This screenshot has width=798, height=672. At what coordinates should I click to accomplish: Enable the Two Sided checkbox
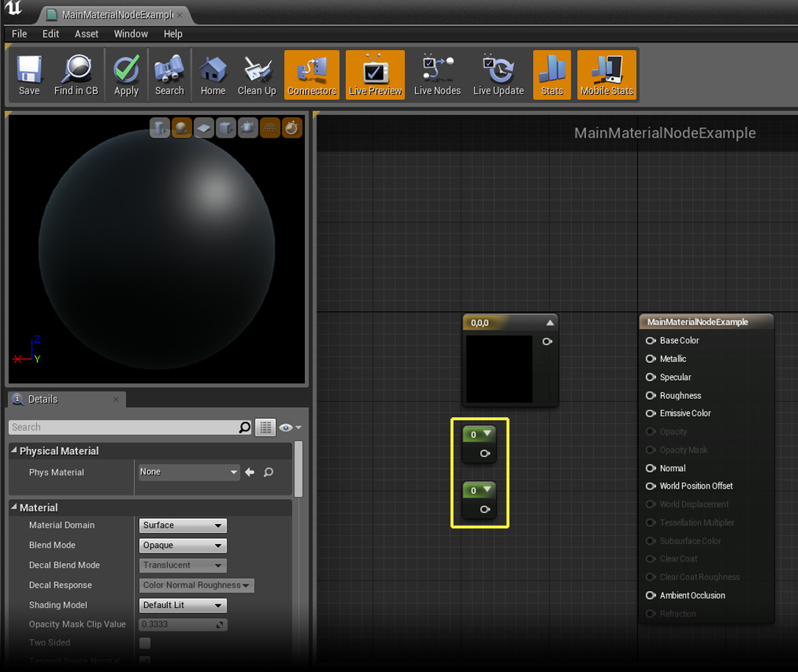(145, 643)
